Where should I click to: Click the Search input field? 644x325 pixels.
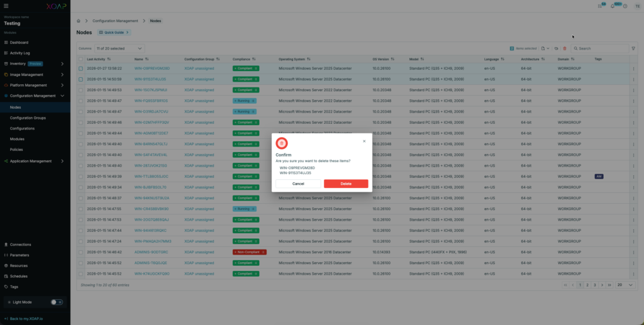pyautogui.click(x=601, y=48)
